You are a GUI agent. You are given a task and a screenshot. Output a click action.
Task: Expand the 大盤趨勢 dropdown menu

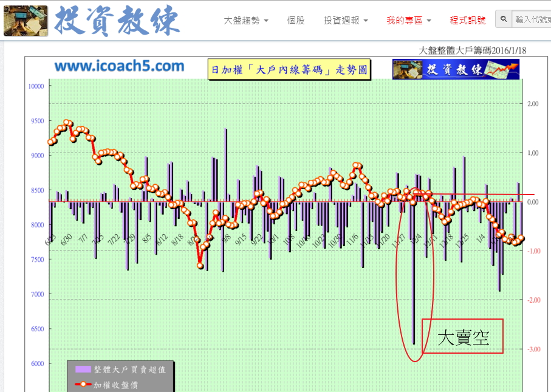pos(246,20)
